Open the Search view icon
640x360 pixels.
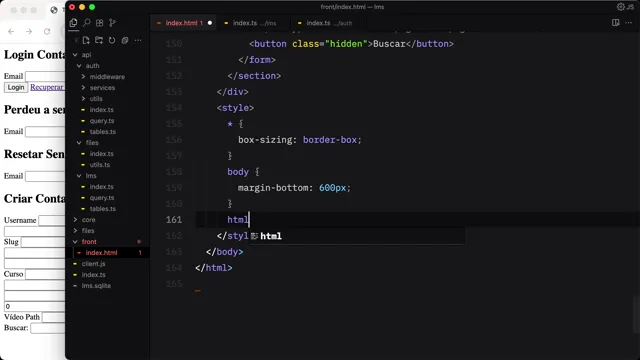click(87, 23)
